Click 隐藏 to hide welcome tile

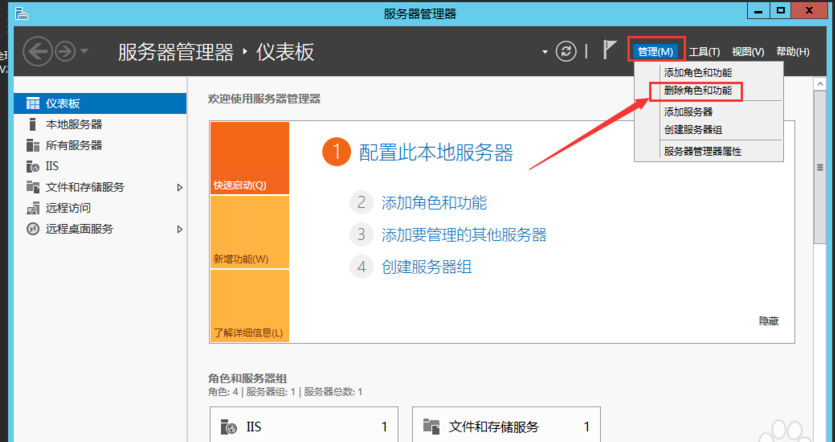coord(768,321)
